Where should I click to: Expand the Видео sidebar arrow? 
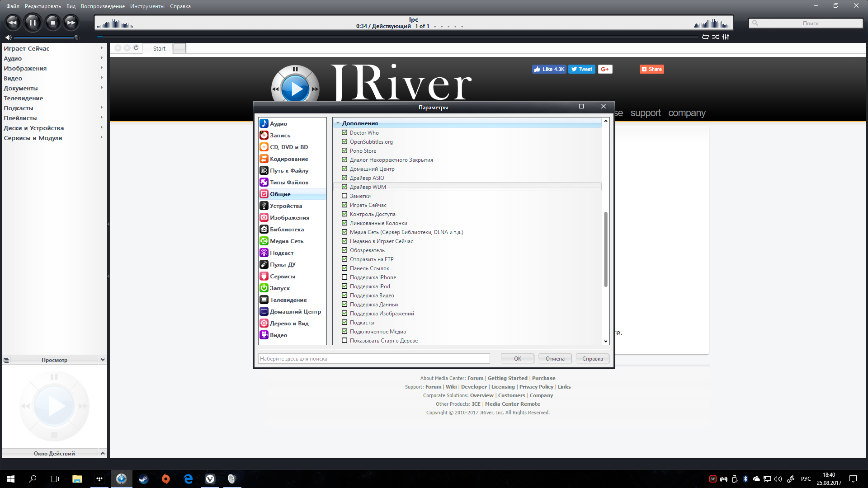tap(101, 78)
